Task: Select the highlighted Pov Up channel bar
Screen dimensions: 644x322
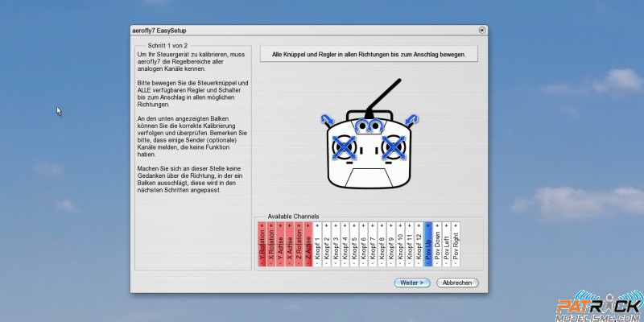Action: pos(428,244)
